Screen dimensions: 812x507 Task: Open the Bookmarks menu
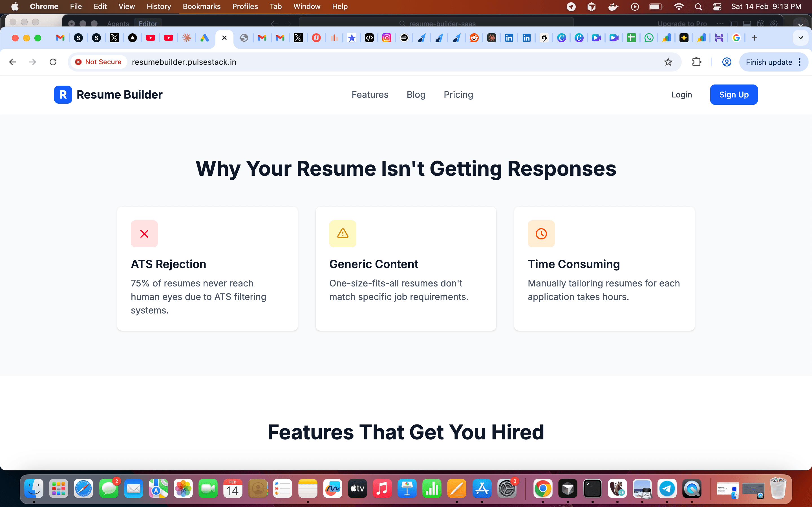[202, 6]
